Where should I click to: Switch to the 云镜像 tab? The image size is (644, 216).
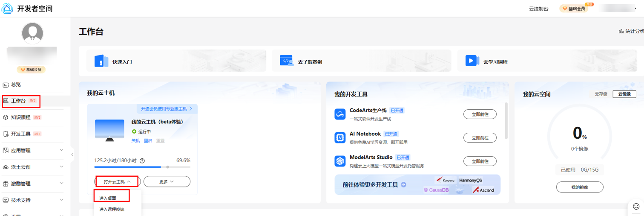(624, 94)
